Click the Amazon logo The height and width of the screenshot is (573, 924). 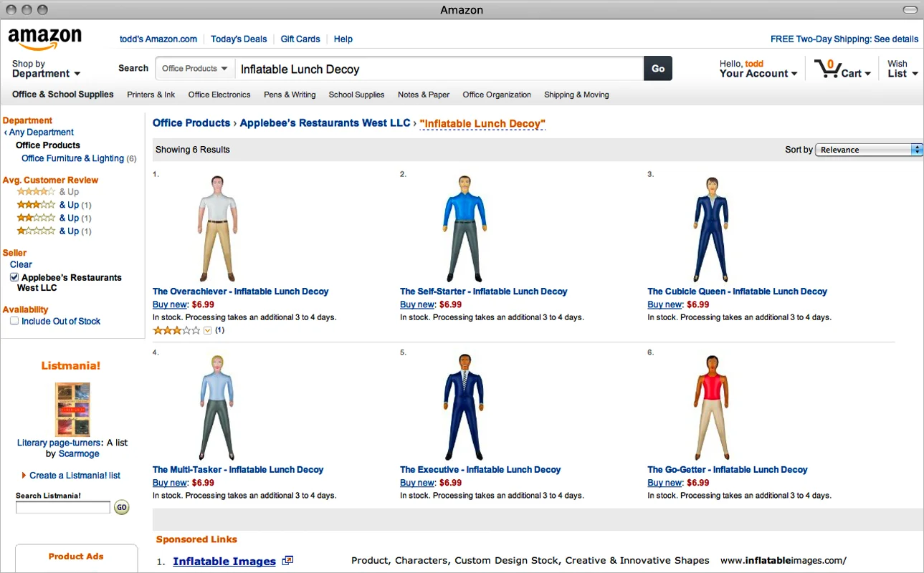pyautogui.click(x=44, y=39)
